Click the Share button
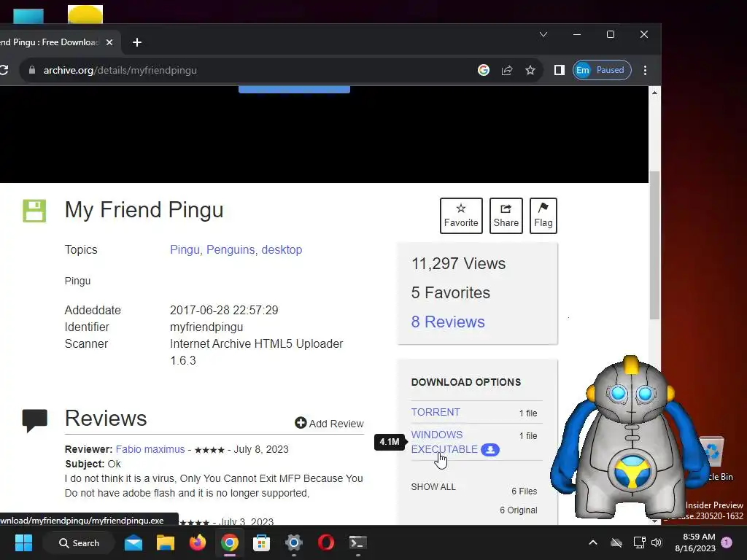This screenshot has height=560, width=747. (x=506, y=216)
